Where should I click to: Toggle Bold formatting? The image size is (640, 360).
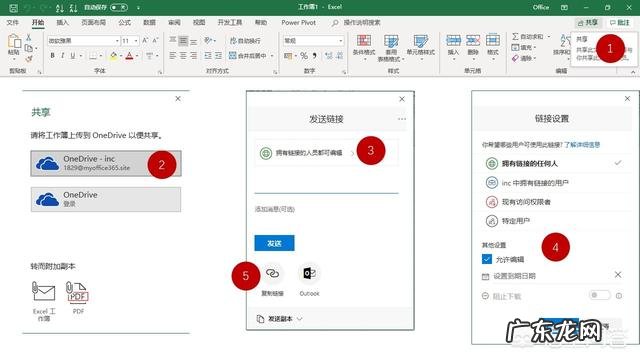(52, 56)
